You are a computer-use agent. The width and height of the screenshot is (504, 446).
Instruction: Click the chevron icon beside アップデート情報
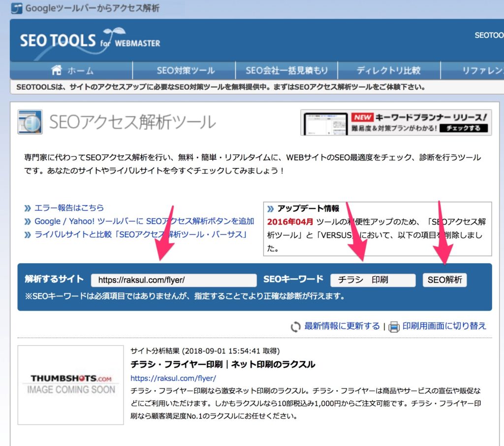[271, 208]
